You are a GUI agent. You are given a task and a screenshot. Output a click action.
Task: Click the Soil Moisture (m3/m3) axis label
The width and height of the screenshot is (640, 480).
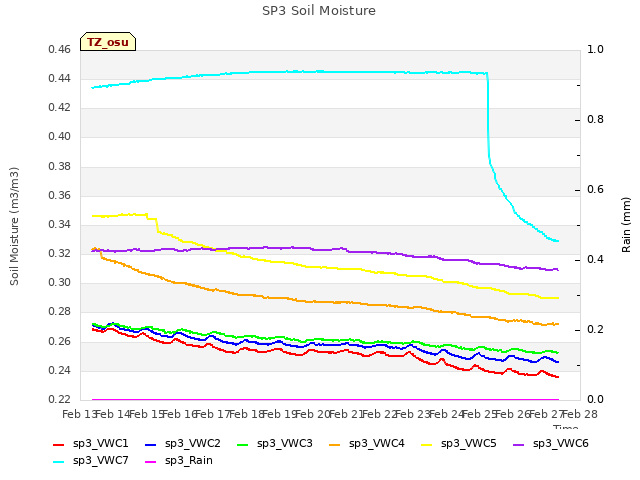(14, 226)
